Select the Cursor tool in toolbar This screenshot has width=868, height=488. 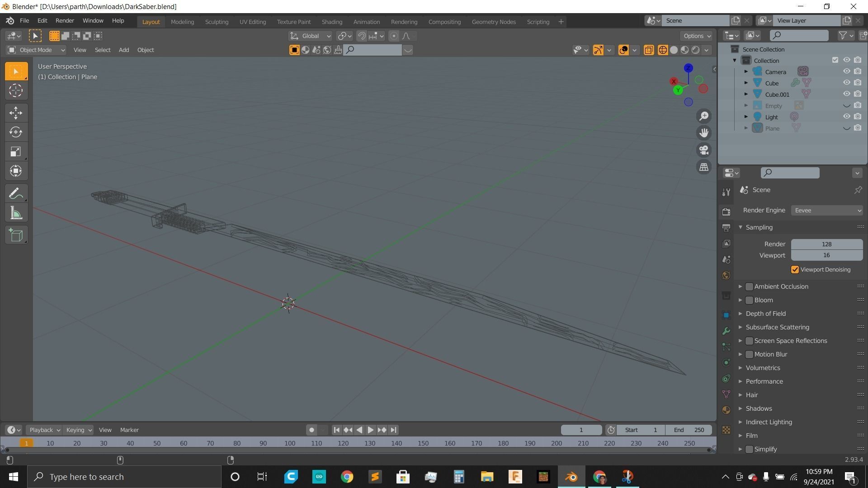coord(16,90)
